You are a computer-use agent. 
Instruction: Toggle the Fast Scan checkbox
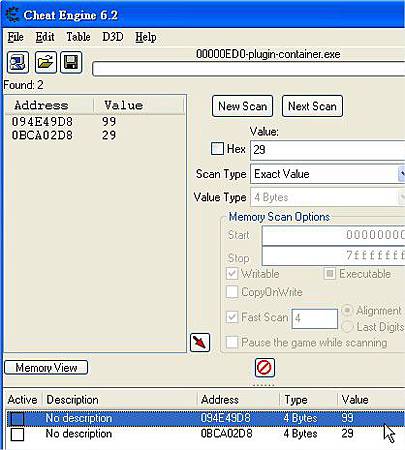[232, 317]
